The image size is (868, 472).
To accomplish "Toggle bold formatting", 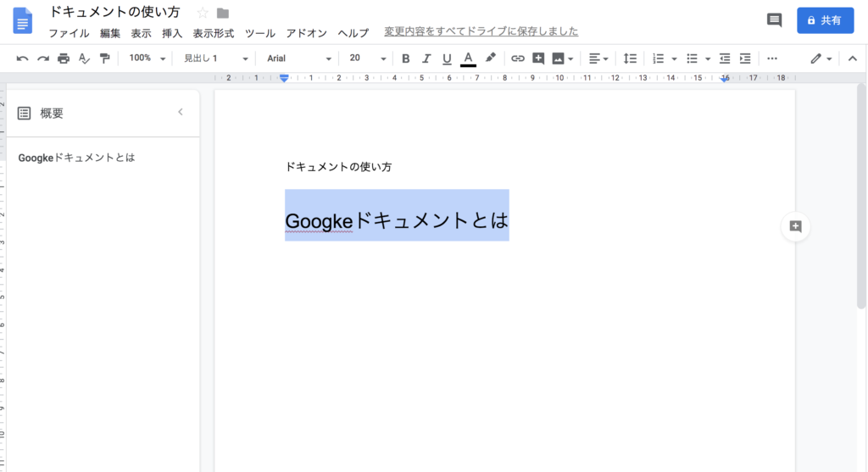I will coord(405,58).
